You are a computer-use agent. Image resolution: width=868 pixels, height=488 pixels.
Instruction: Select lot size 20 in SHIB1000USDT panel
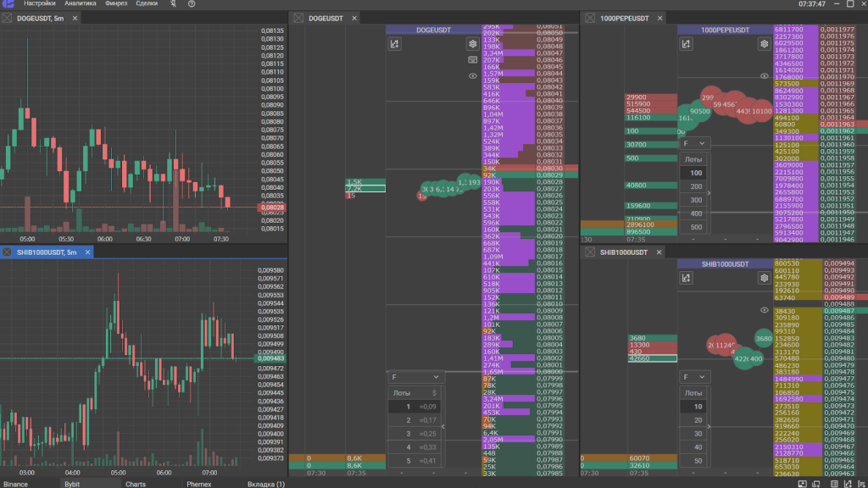point(697,420)
